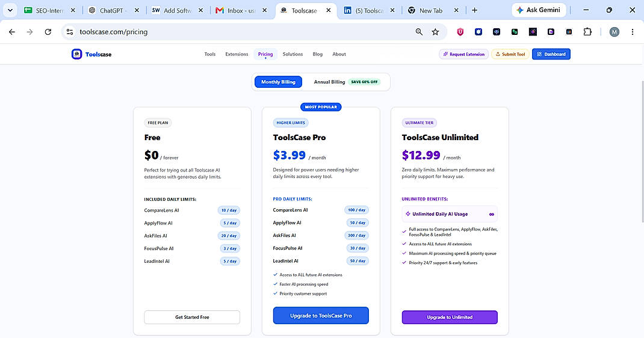Click Upgrade to ToolsCase Pro
644x338 pixels.
[321, 315]
